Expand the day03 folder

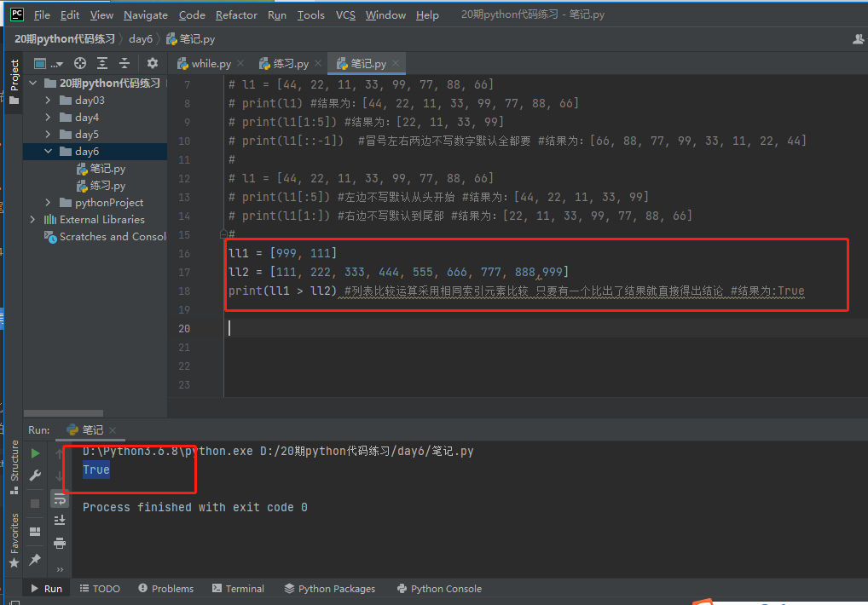[x=48, y=100]
